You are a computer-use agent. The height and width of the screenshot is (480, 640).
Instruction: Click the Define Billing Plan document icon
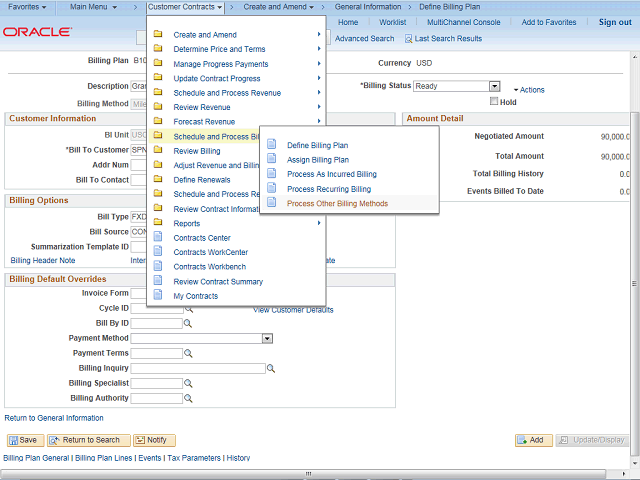click(x=271, y=145)
